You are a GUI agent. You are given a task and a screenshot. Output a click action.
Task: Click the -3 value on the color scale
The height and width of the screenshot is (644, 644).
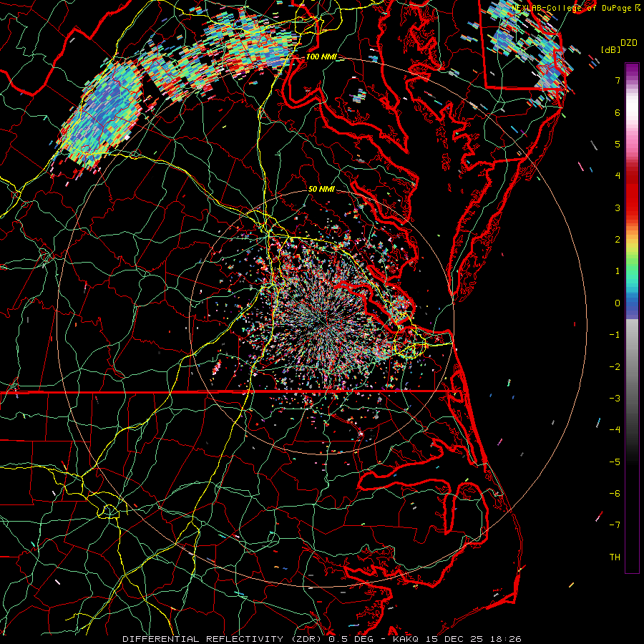pos(615,399)
